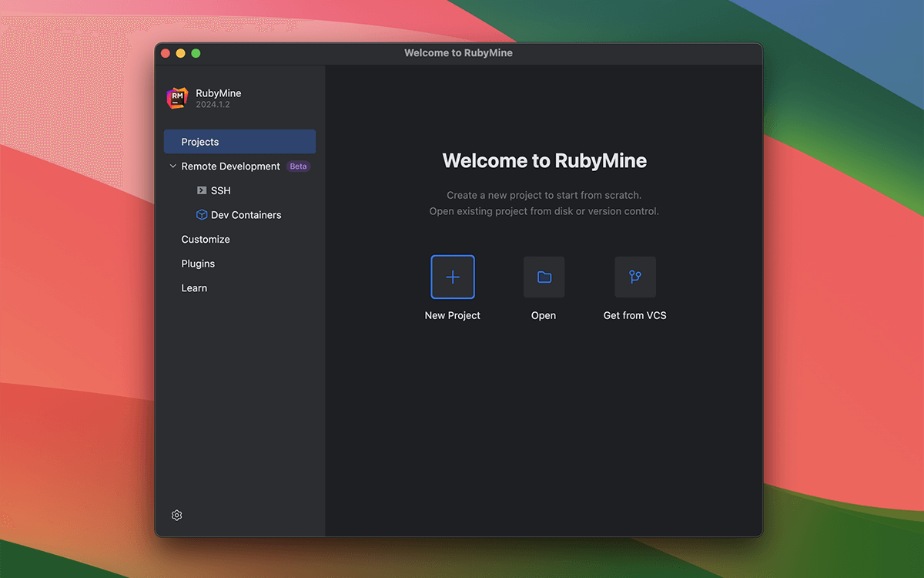924x578 pixels.
Task: Click "Create a new project to start from scratch."
Action: (x=544, y=196)
